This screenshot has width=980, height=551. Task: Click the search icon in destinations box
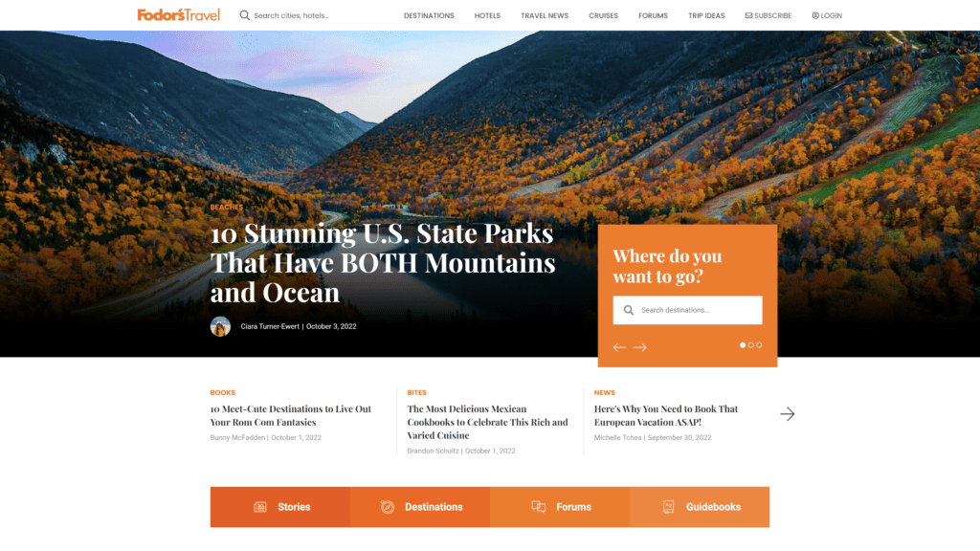coord(629,310)
